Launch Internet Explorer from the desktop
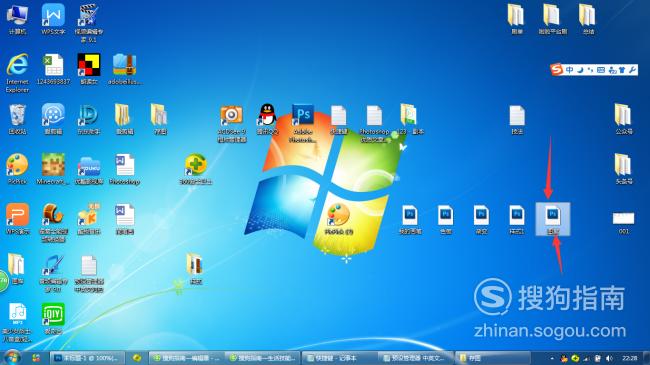Viewport: 650px width, 365px height. pos(17,73)
